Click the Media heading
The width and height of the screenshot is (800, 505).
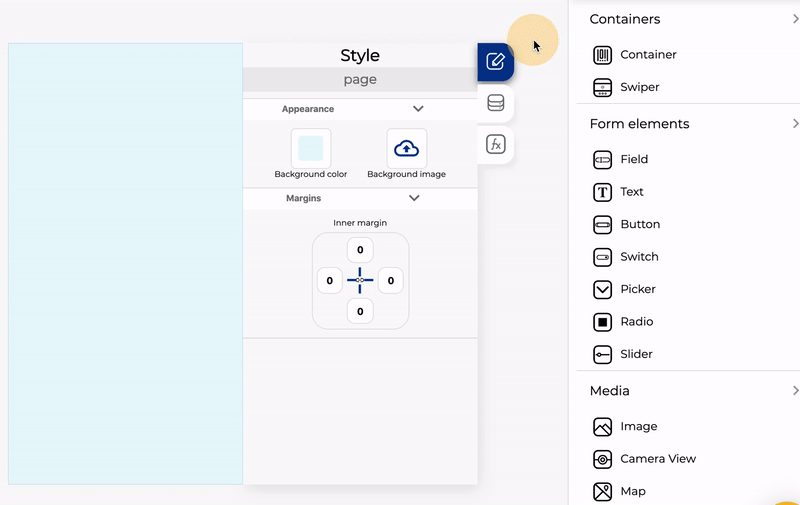610,391
